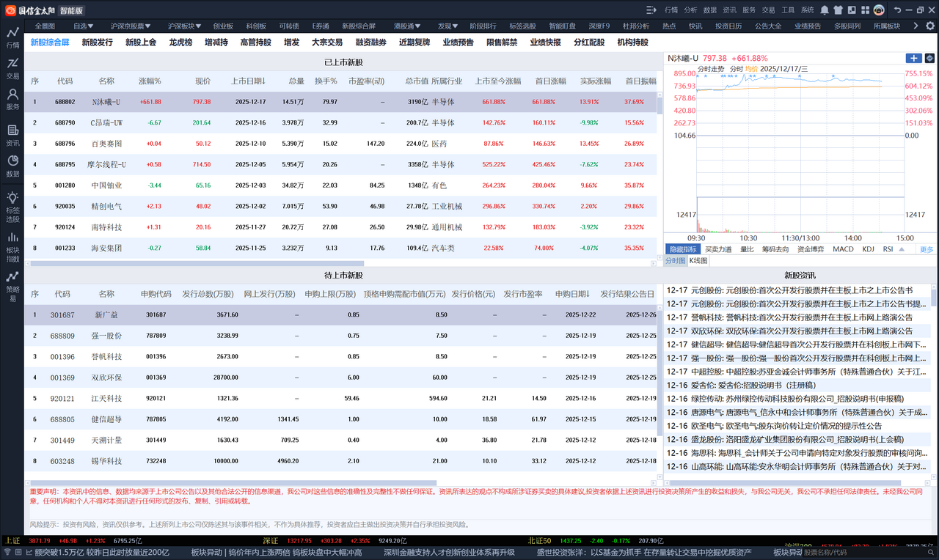The width and height of the screenshot is (939, 560).
Task: Click the customer service avatar icon
Action: pos(879,10)
